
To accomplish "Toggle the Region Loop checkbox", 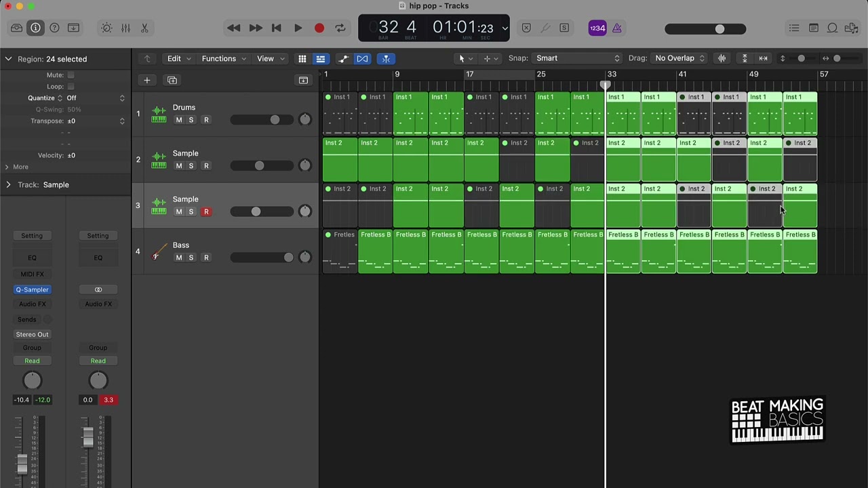I will [x=71, y=86].
